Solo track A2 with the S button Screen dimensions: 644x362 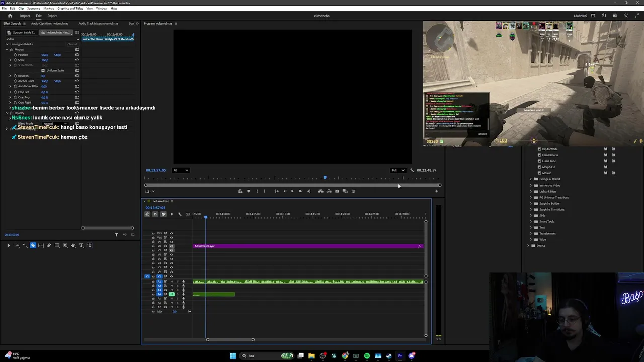point(178,286)
